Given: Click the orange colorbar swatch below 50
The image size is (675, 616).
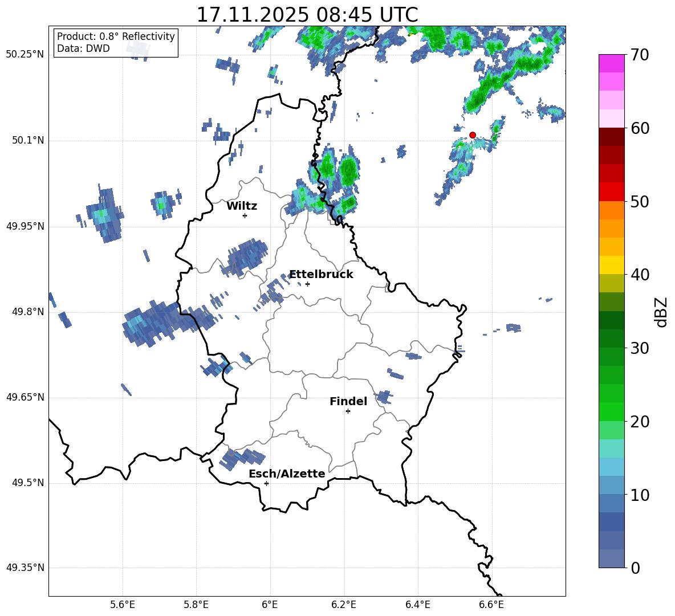Looking at the screenshot, I should [612, 210].
